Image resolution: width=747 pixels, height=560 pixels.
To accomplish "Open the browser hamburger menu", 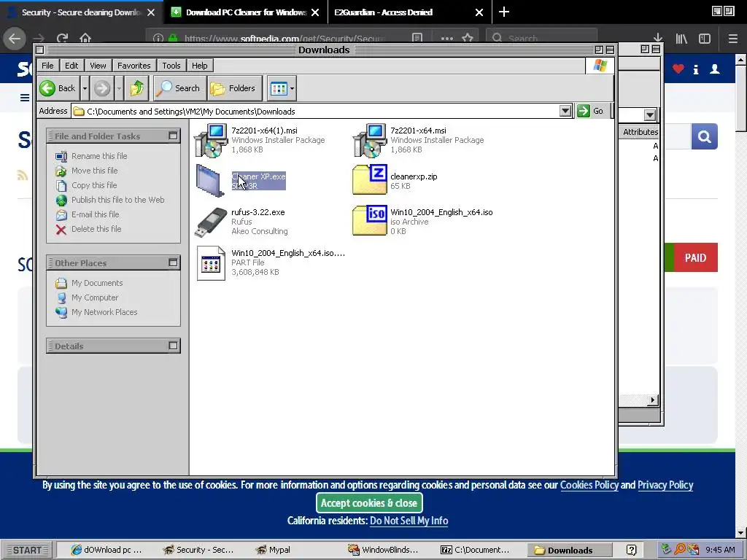I will [733, 39].
